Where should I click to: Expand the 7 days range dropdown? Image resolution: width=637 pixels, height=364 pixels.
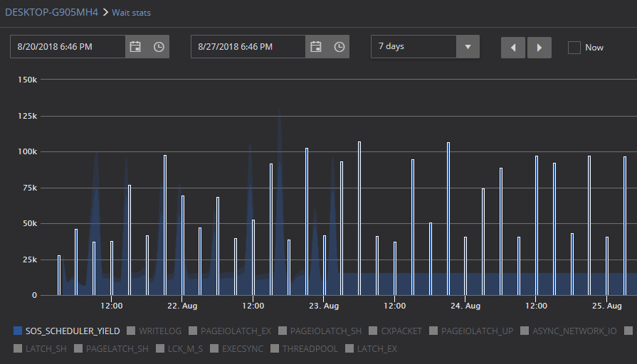point(468,47)
